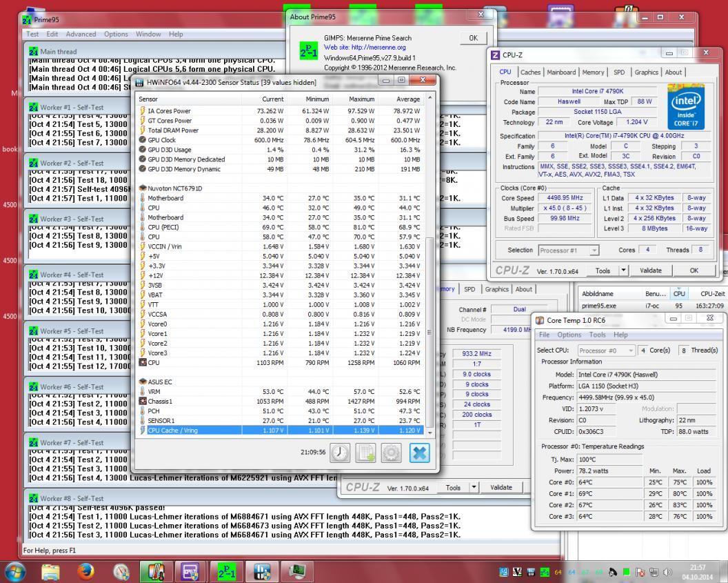Open the Core Temp File menu
Screen dimensions: 728x583
[x=544, y=335]
